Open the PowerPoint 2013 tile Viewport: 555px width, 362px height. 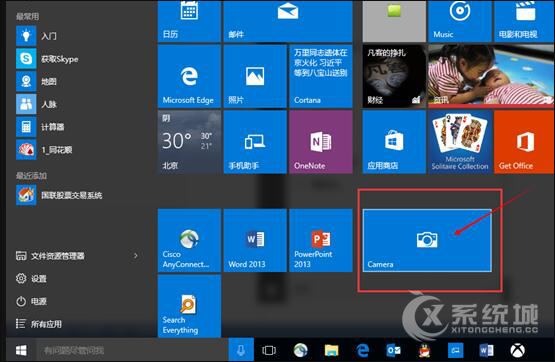[x=321, y=240]
